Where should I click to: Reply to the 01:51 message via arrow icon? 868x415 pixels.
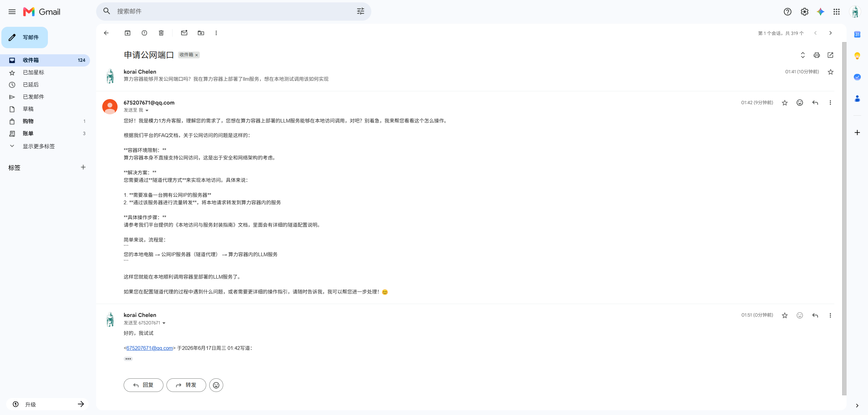(815, 316)
